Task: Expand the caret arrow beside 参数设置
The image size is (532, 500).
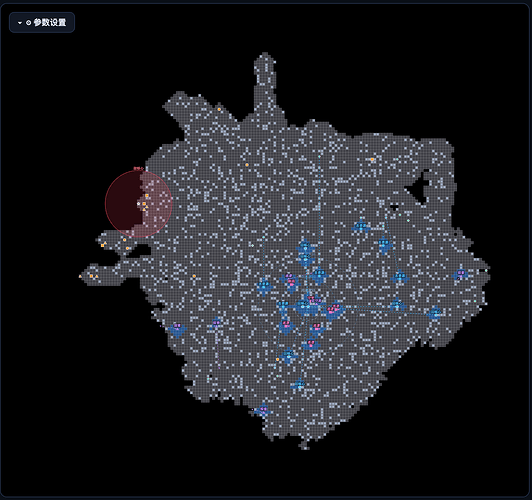Action: pyautogui.click(x=20, y=23)
